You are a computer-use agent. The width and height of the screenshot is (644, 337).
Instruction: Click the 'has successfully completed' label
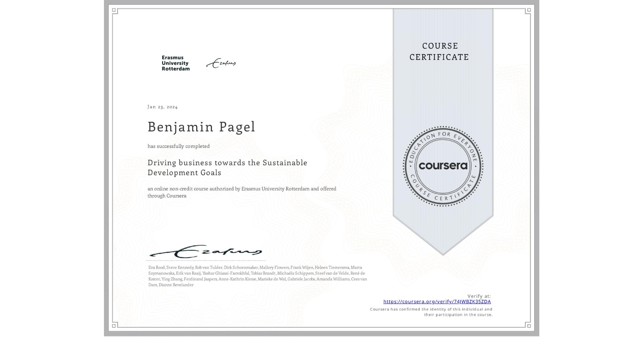[178, 146]
